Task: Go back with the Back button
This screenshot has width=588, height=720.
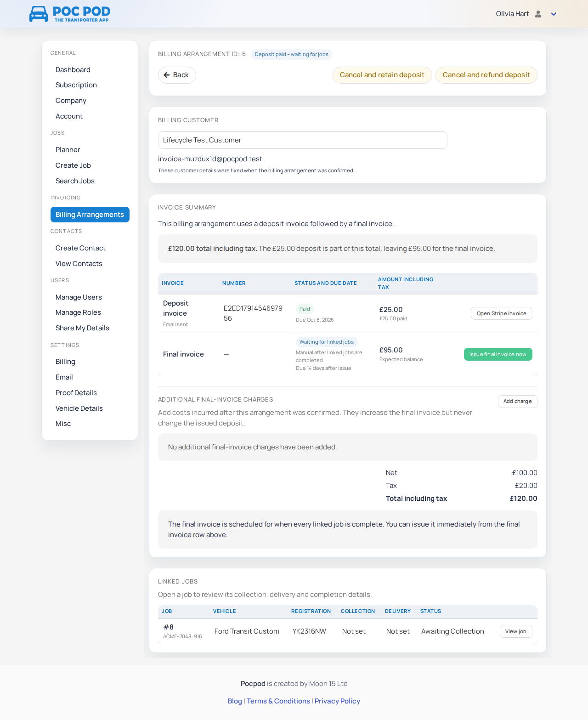Action: pyautogui.click(x=177, y=75)
